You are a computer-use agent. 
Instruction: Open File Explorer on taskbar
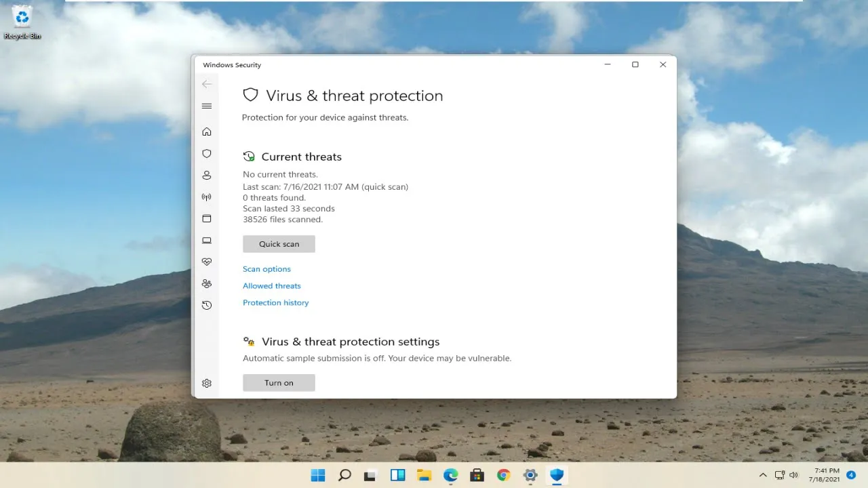click(x=424, y=475)
